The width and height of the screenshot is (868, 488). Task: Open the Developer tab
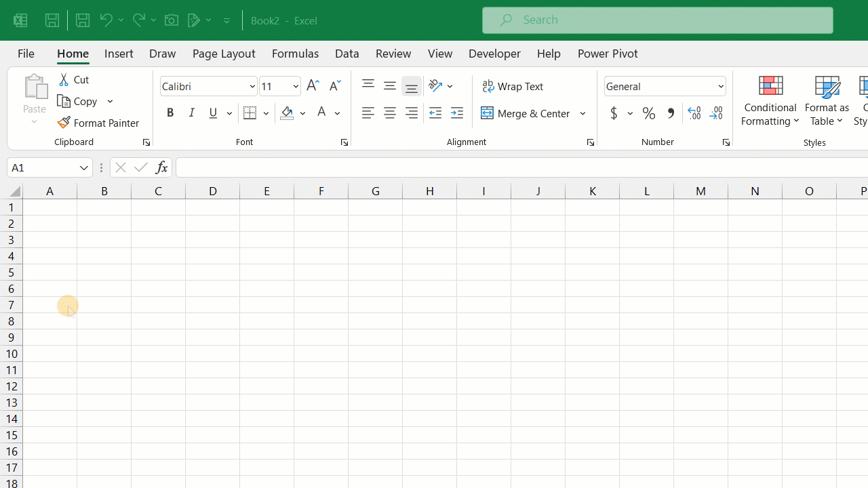(x=494, y=53)
